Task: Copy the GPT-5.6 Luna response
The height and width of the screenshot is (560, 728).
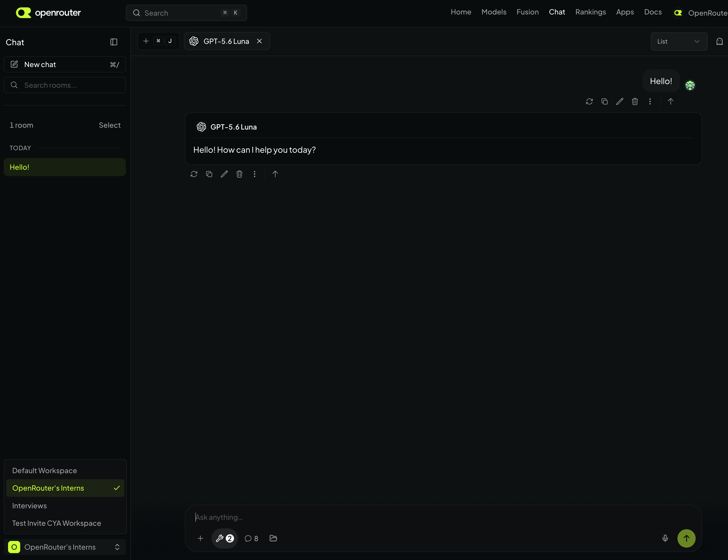Action: [209, 174]
